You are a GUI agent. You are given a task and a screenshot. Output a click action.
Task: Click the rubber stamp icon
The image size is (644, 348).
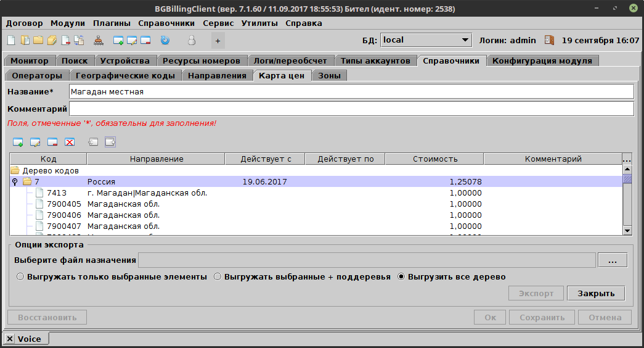click(99, 40)
